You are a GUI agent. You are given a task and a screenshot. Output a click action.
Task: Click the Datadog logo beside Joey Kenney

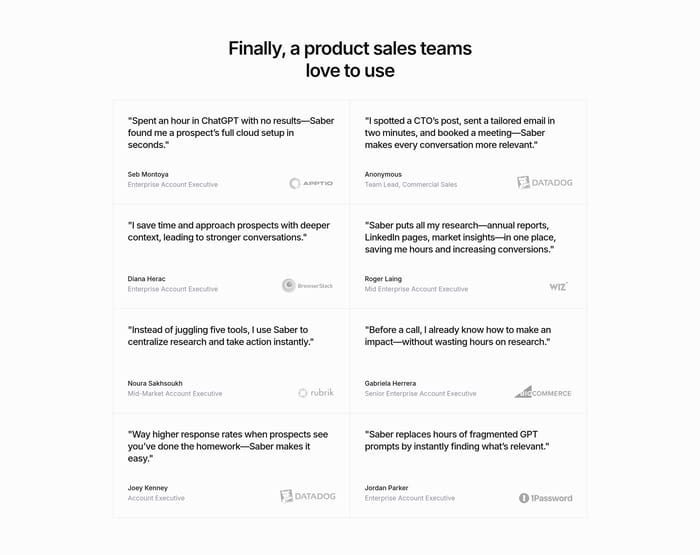point(308,496)
